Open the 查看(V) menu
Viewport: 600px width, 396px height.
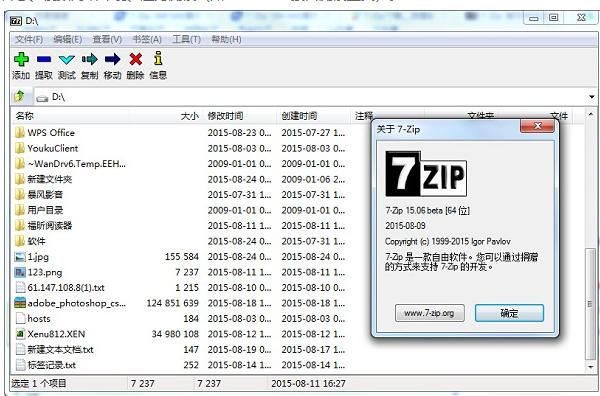(107, 39)
